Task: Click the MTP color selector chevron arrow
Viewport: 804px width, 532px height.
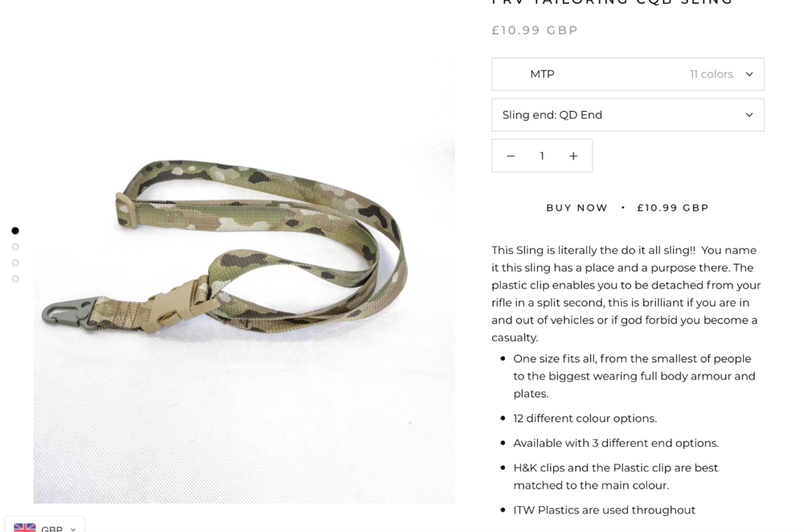Action: (749, 74)
